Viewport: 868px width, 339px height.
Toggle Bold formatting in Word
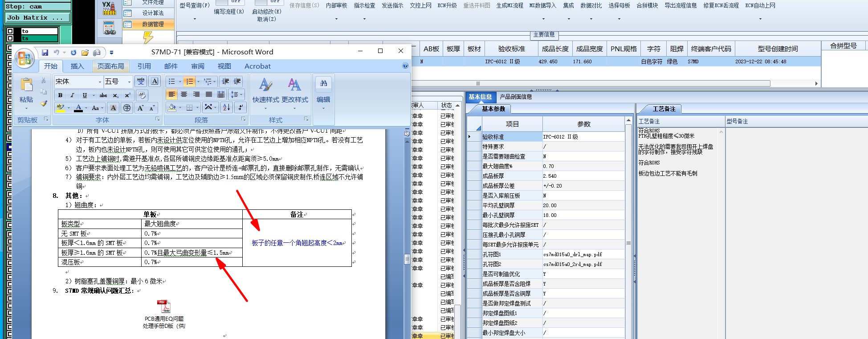pos(60,95)
